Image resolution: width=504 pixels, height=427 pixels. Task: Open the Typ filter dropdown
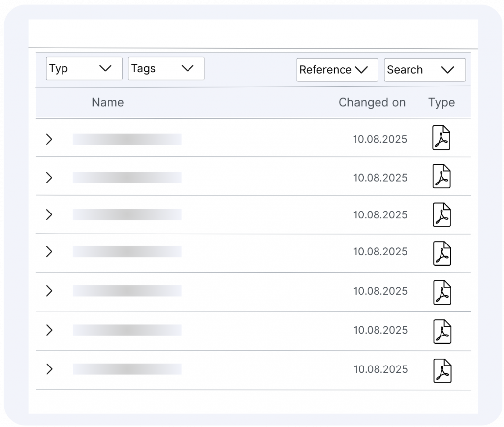(84, 68)
